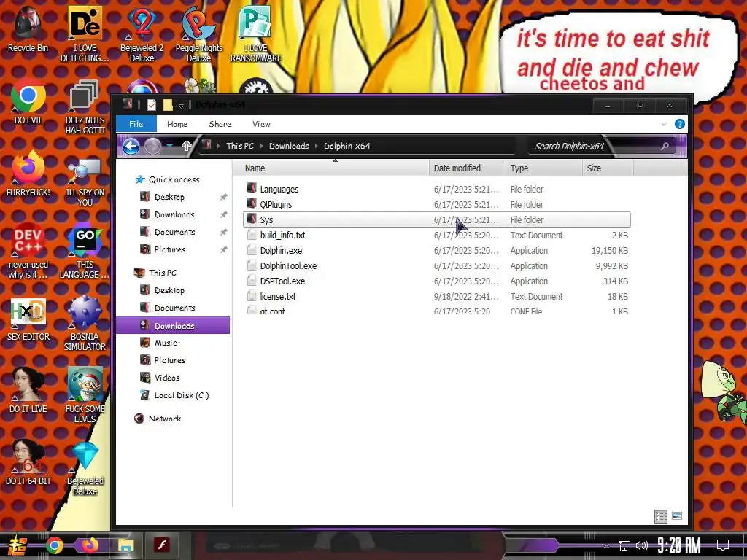Open the DO IT 64 BIT shortcut

(28, 462)
